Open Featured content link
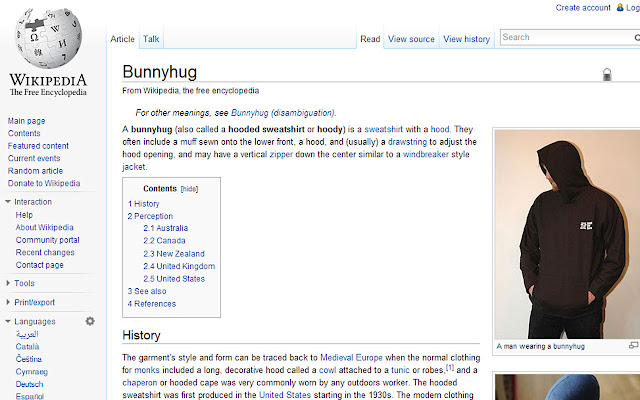This screenshot has height=400, width=640. coord(38,146)
